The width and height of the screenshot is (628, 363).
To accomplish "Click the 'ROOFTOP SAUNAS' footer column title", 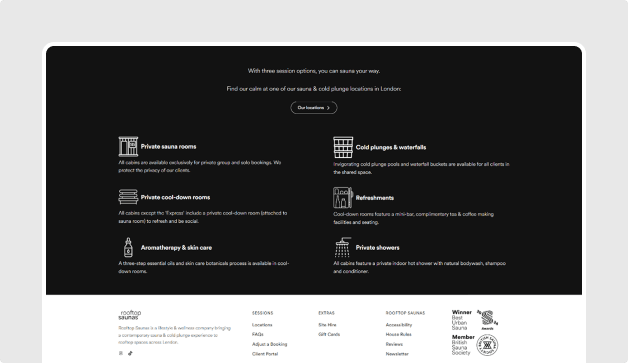I will tap(405, 313).
